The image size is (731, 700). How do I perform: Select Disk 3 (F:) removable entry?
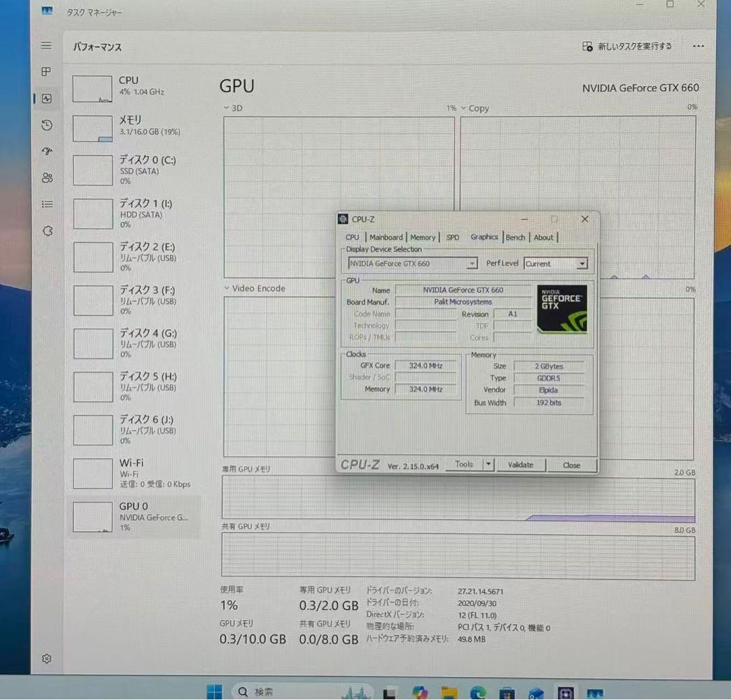[135, 300]
